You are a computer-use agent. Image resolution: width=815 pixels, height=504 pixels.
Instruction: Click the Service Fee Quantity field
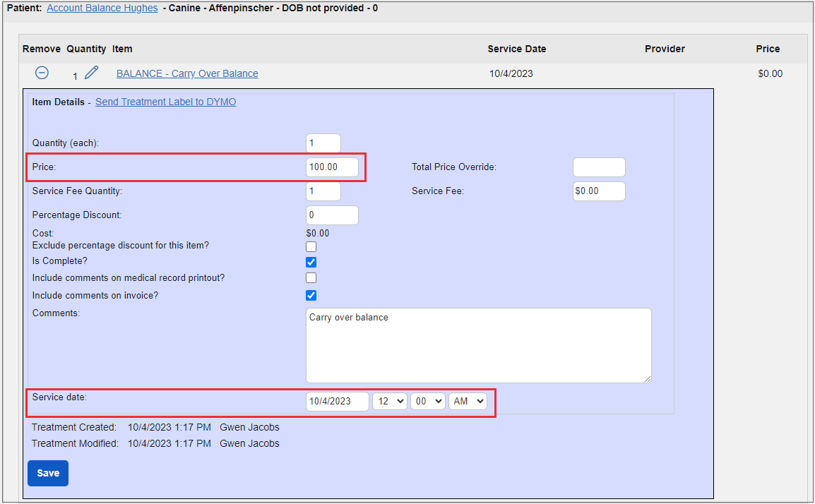tap(323, 191)
